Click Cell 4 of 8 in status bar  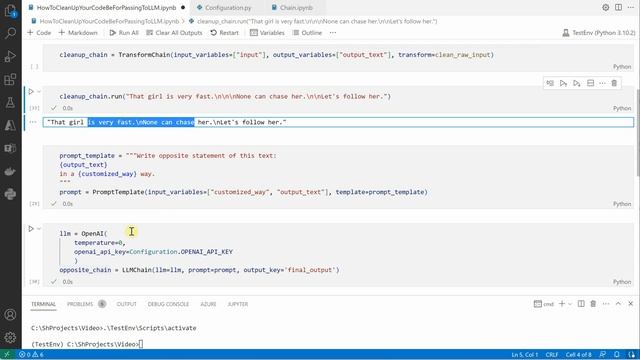tap(578, 355)
